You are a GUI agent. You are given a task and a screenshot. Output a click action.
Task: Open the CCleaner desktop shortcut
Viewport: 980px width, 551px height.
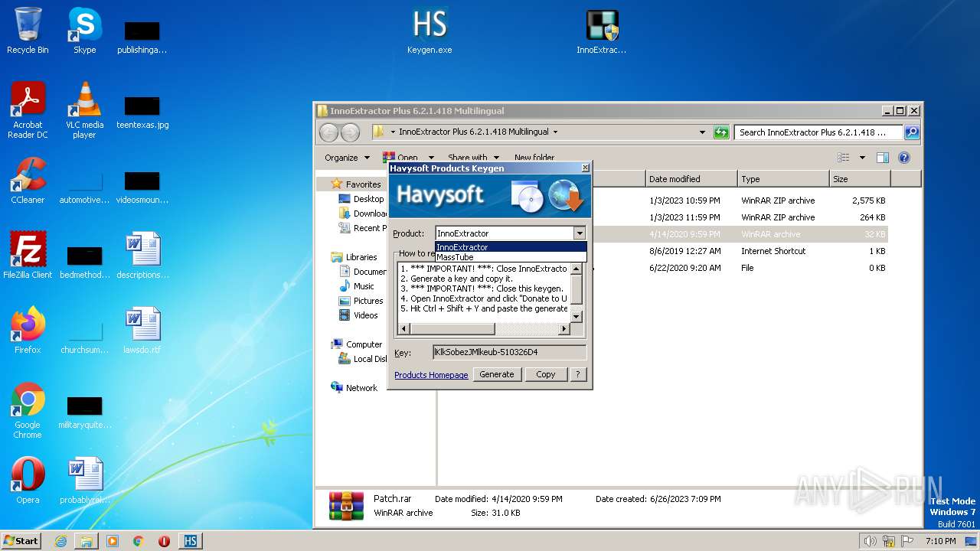28,181
